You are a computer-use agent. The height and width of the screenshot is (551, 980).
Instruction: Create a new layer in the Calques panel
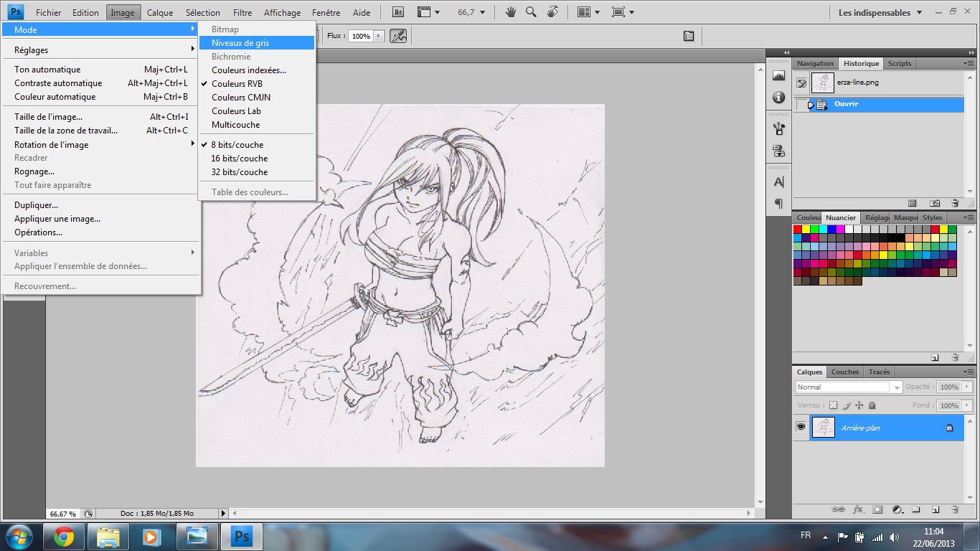pos(936,509)
